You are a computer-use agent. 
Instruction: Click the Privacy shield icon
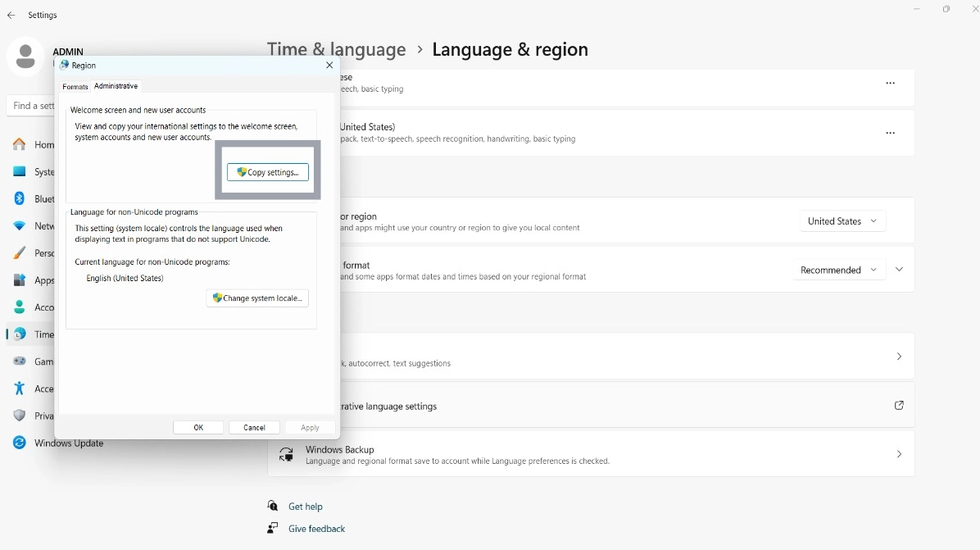click(x=20, y=416)
